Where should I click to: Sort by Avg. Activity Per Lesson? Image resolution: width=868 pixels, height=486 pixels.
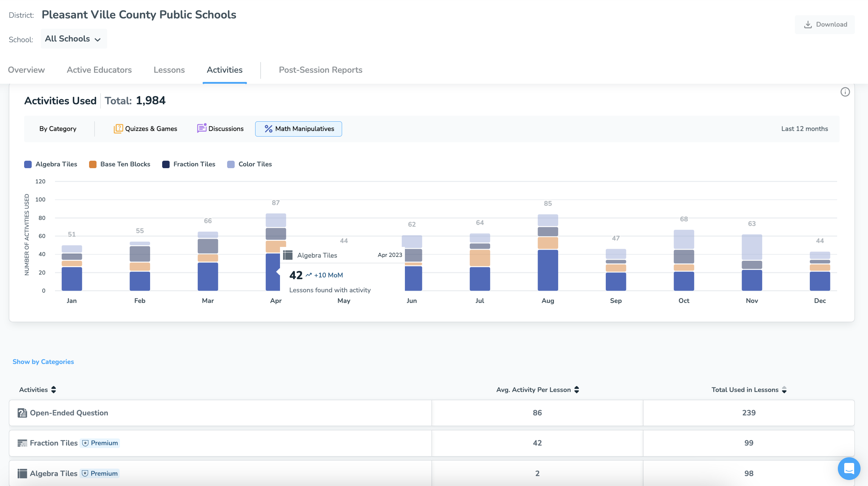(577, 390)
